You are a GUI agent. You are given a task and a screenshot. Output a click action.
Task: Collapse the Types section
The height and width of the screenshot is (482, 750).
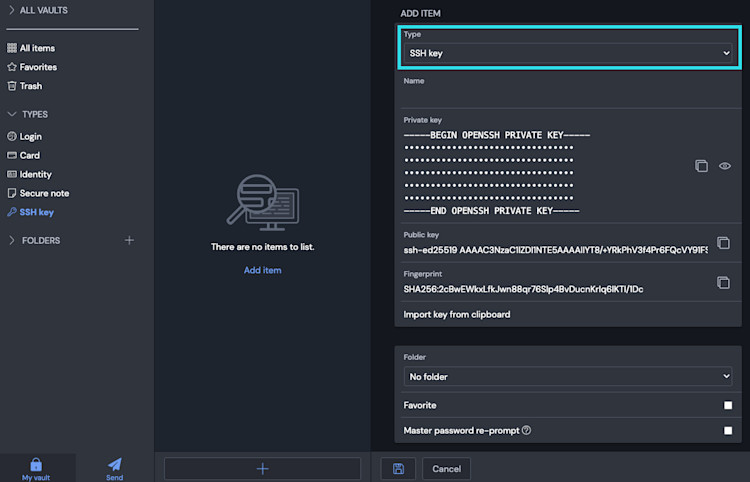(12, 114)
